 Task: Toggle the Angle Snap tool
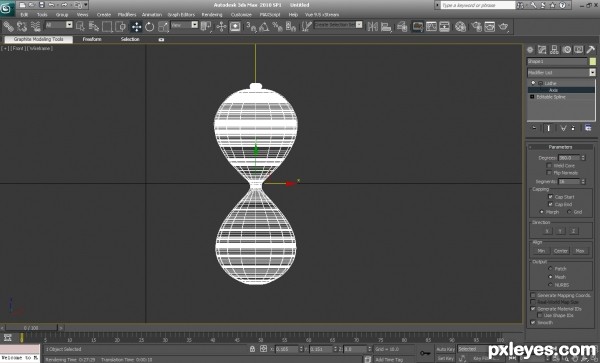264,26
